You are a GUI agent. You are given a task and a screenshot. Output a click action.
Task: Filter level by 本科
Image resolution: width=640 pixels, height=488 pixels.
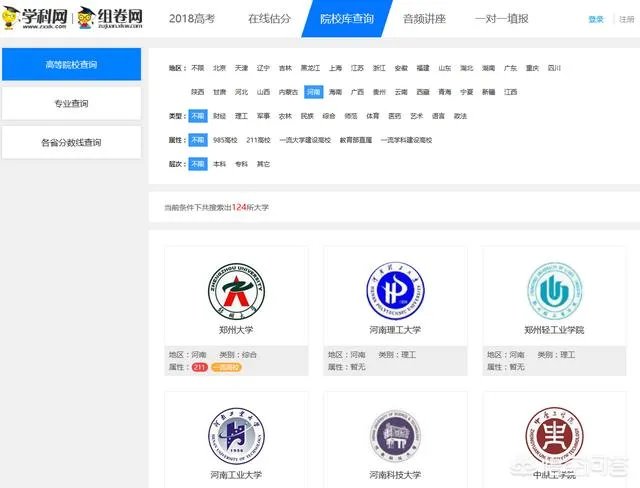coord(220,164)
